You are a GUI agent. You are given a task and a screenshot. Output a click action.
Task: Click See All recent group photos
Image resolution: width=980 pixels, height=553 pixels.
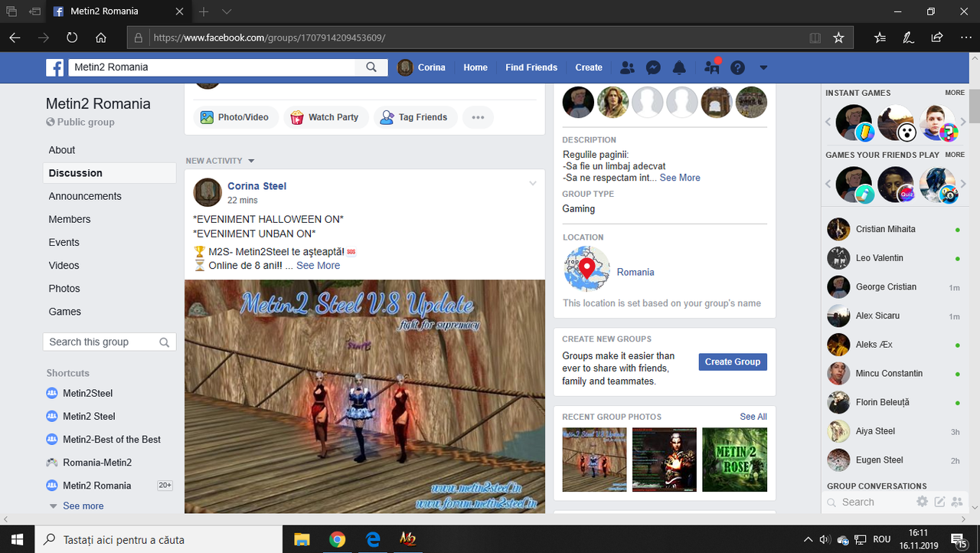coord(753,417)
